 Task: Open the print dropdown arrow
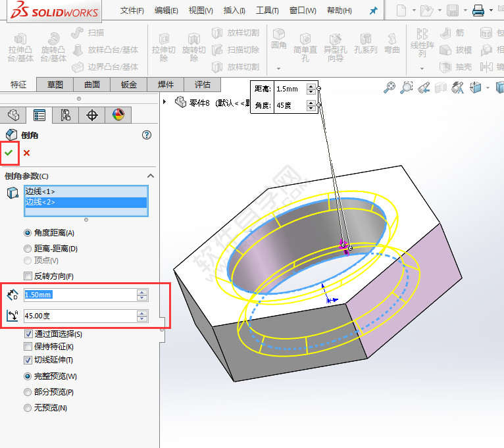pyautogui.click(x=491, y=11)
